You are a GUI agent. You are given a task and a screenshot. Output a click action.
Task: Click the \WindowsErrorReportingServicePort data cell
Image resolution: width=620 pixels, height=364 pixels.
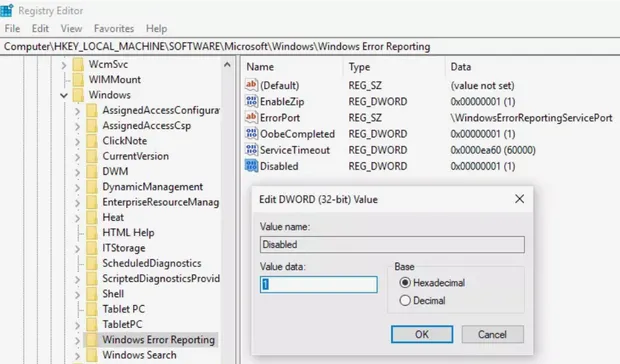pyautogui.click(x=531, y=118)
